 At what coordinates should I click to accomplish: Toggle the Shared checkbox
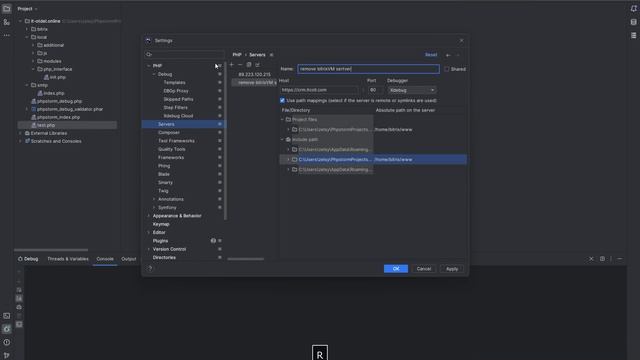pyautogui.click(x=447, y=69)
